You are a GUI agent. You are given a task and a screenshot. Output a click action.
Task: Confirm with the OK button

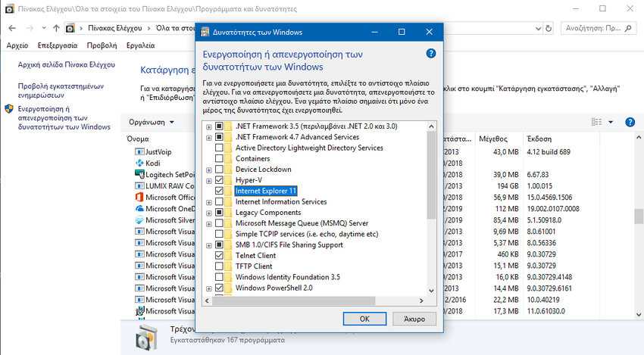[364, 319]
